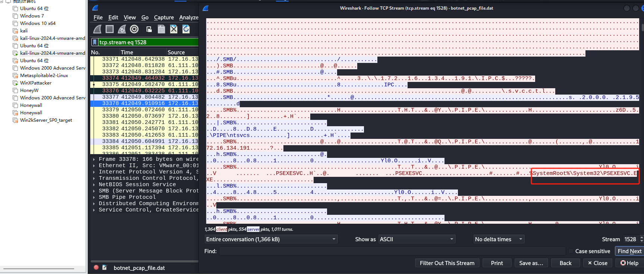Click Filter Out This Stream
This screenshot has height=274, width=644.
[447, 263]
